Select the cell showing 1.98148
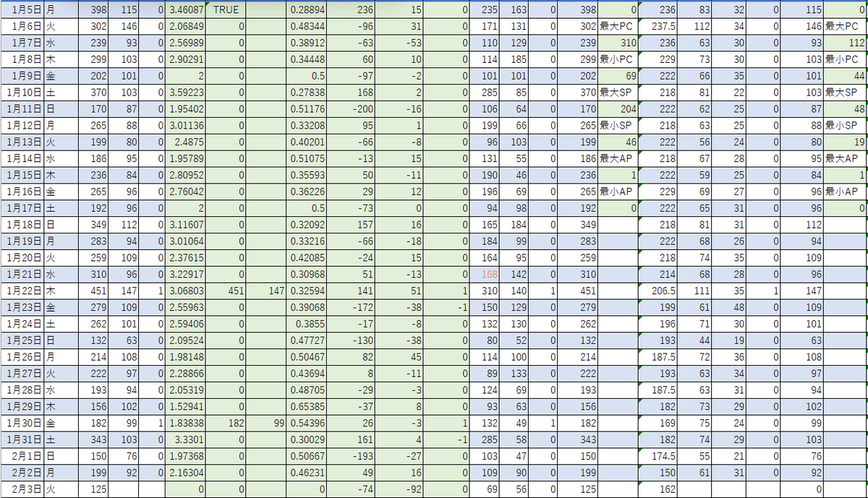868x498 pixels. tap(185, 356)
